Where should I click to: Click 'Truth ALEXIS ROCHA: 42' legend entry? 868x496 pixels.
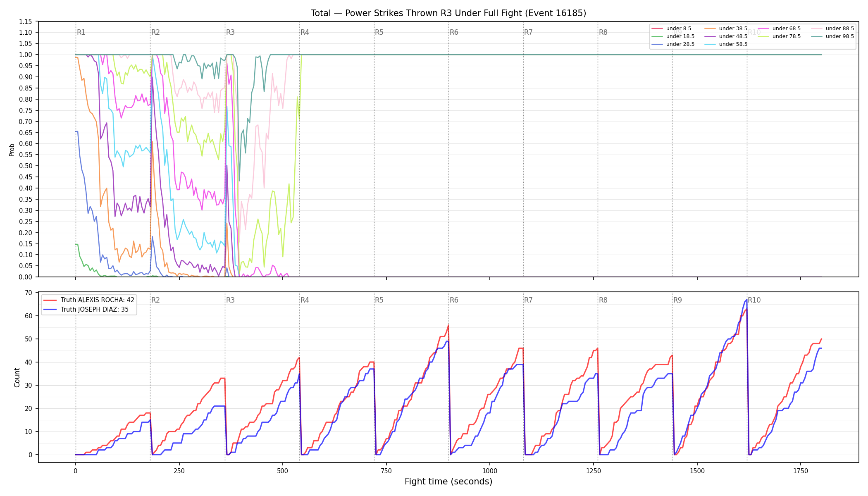click(x=89, y=300)
